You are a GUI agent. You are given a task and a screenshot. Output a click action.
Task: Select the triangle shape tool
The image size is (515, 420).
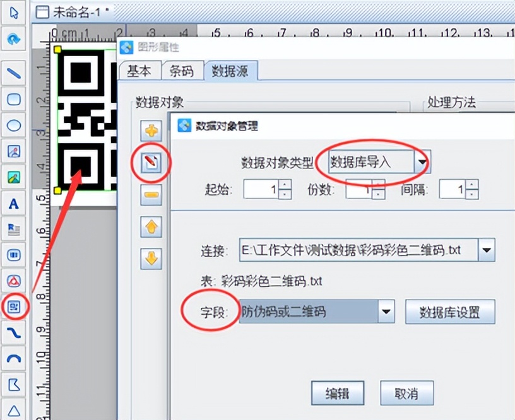[14, 410]
